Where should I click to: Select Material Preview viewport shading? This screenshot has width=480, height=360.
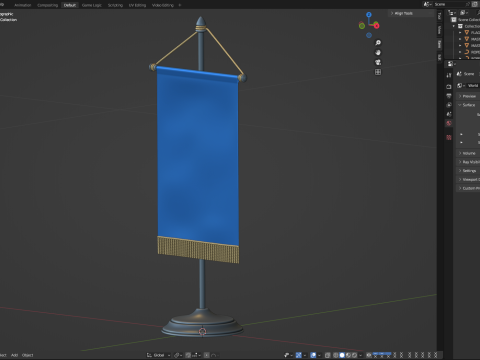click(x=348, y=355)
